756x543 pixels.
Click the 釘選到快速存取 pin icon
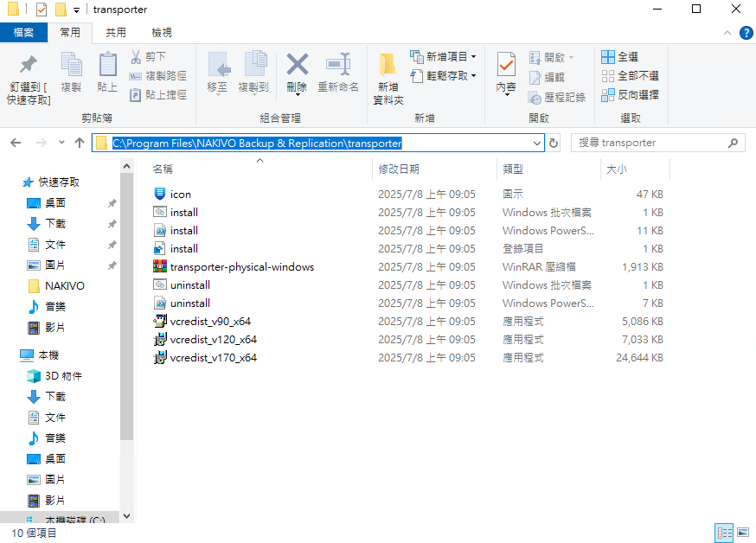click(28, 65)
